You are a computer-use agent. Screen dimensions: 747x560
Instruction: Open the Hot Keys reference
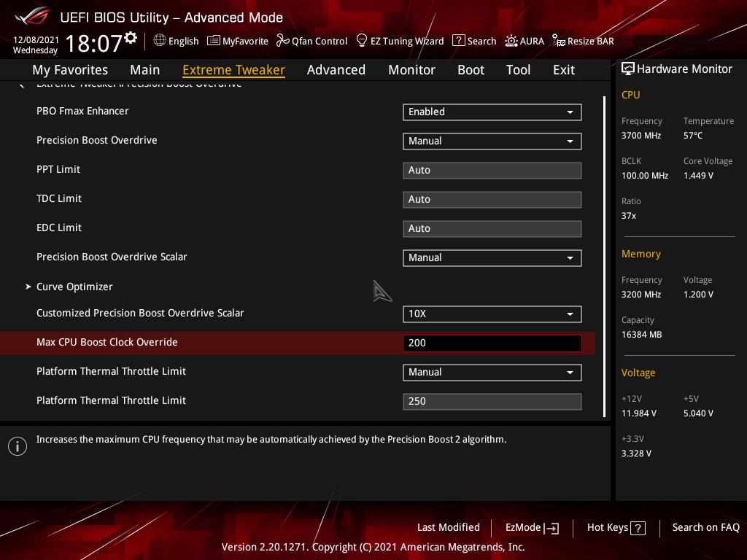coord(616,527)
